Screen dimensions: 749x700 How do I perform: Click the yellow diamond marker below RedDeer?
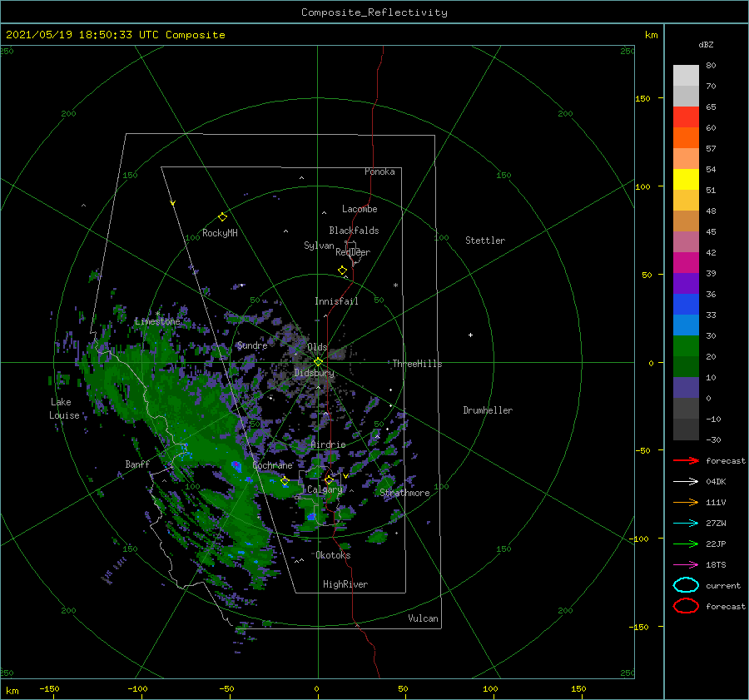pyautogui.click(x=342, y=271)
